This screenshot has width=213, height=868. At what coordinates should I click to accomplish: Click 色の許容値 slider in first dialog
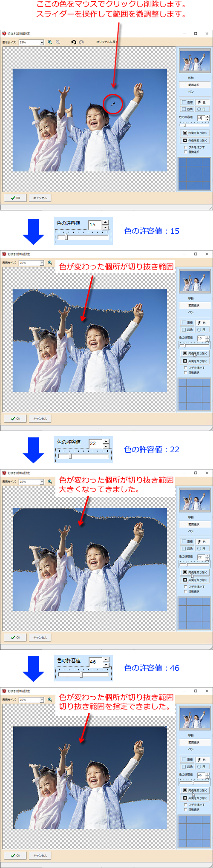(194, 124)
